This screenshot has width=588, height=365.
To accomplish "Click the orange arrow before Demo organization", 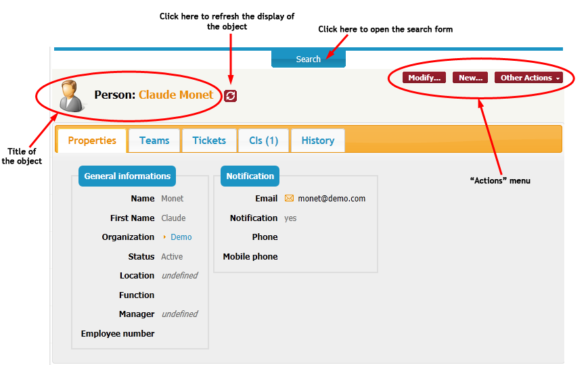I will [164, 237].
